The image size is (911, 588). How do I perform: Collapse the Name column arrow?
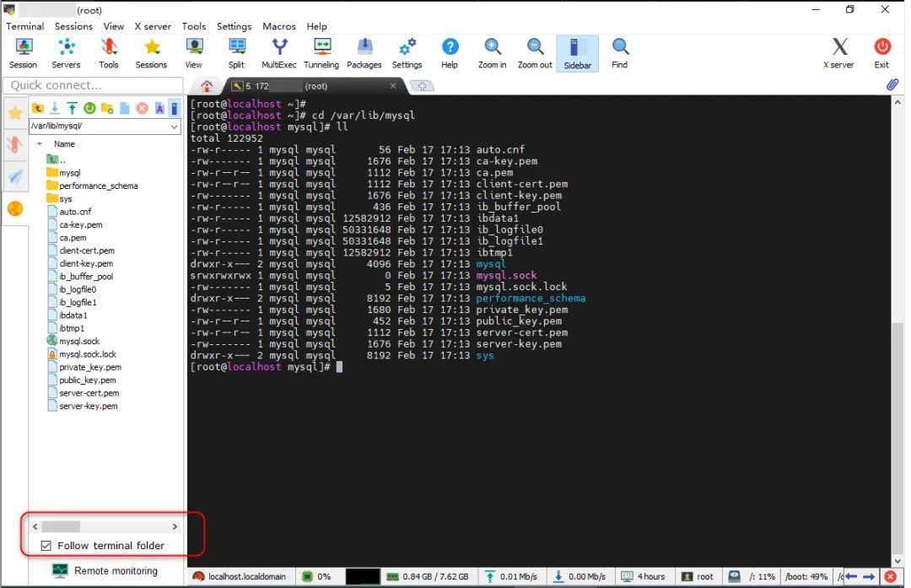pyautogui.click(x=40, y=143)
